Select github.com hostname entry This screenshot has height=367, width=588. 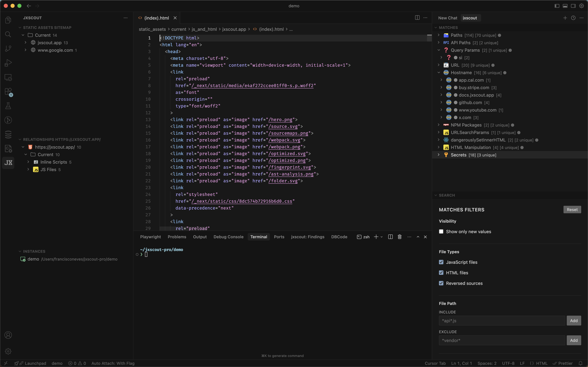coord(510,102)
